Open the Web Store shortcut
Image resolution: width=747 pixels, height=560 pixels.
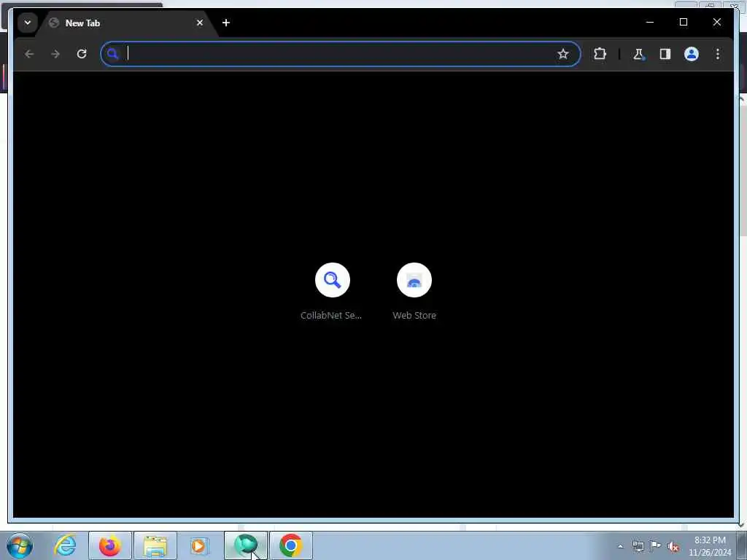click(414, 291)
